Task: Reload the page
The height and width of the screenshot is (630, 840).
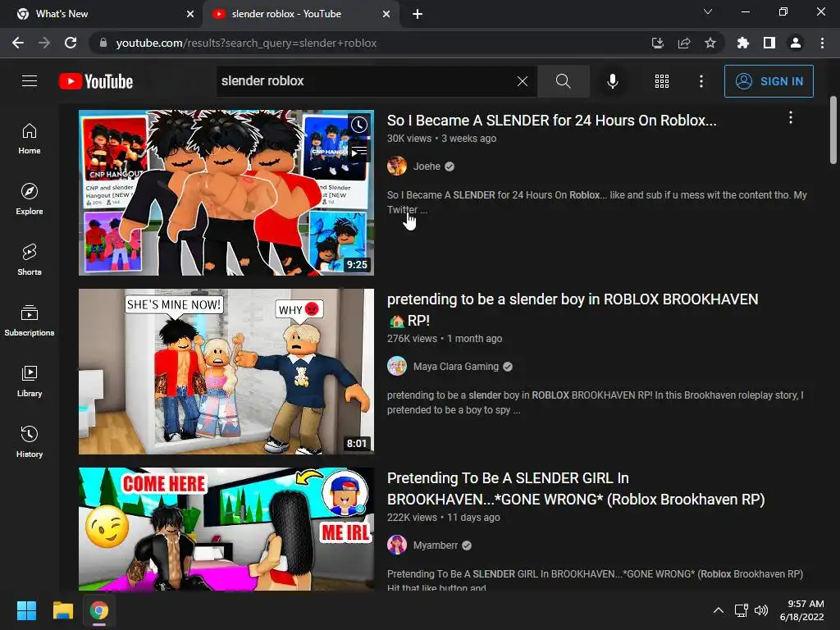Action: [71, 43]
